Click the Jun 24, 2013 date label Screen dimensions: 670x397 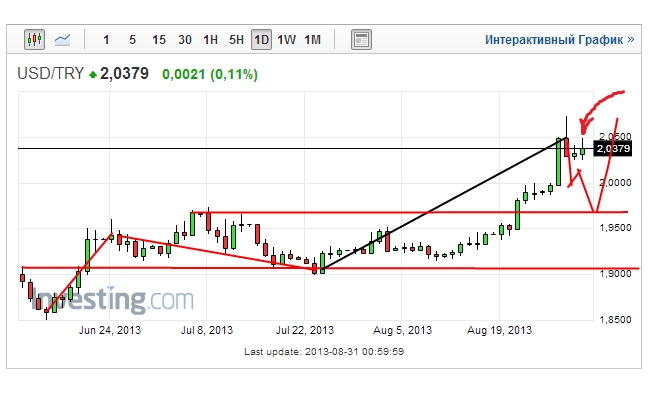pyautogui.click(x=110, y=330)
